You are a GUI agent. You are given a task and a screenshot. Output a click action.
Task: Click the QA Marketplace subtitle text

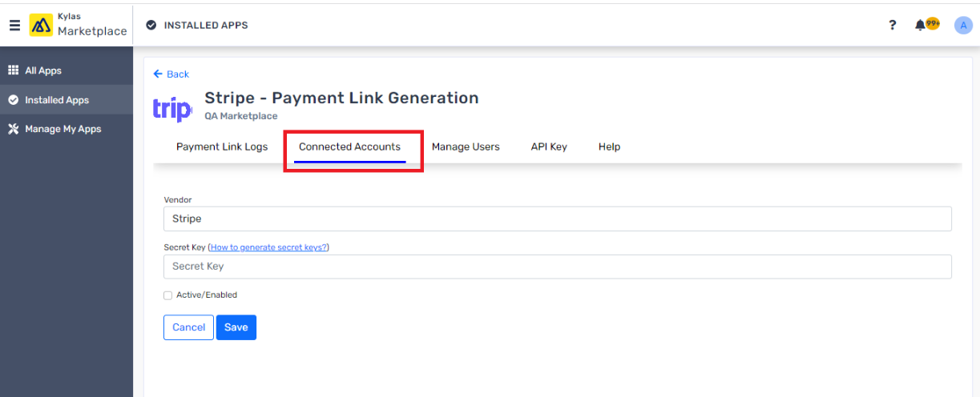coord(241,116)
